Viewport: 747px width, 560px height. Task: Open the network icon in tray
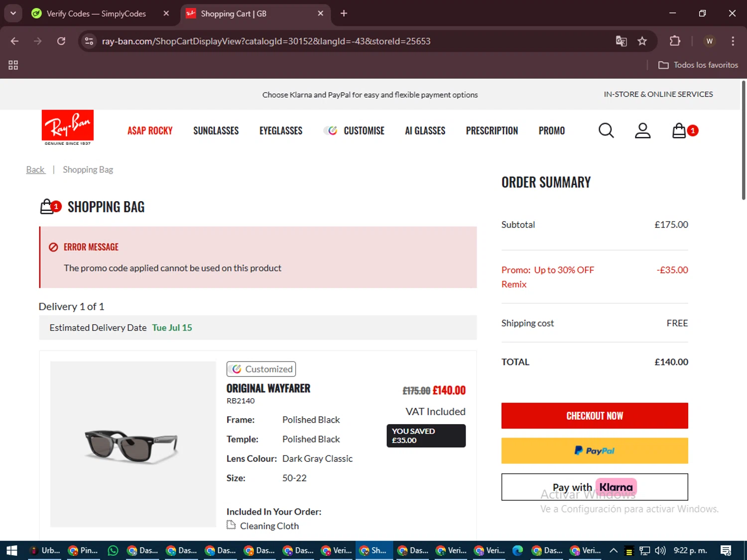point(645,551)
